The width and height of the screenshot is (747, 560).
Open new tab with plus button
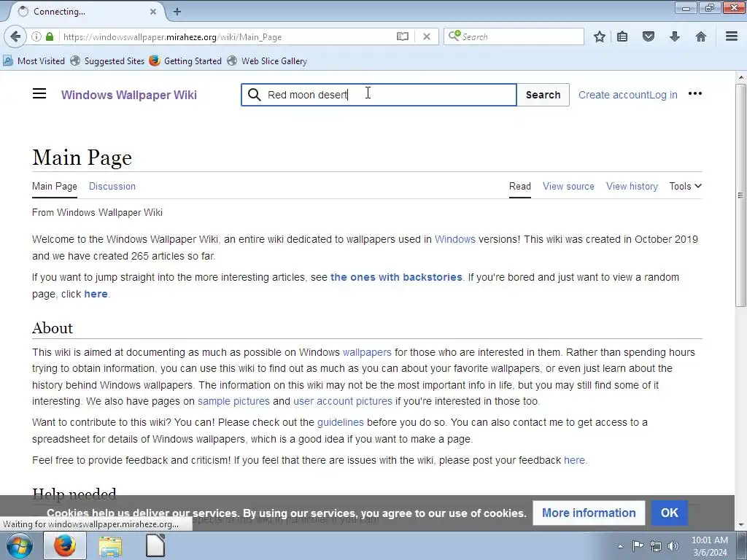[x=177, y=12]
